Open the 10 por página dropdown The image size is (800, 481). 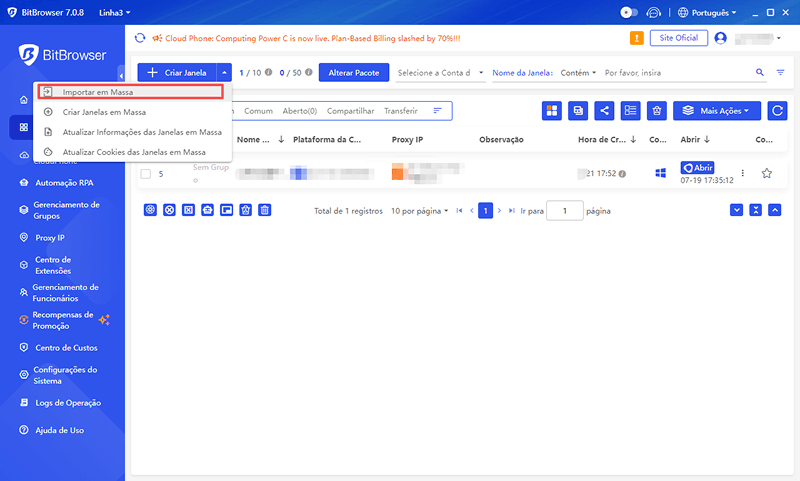[419, 211]
